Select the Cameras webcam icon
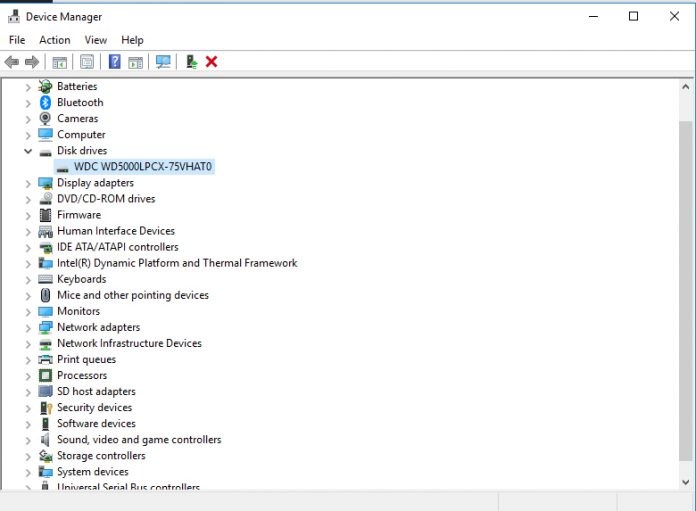The width and height of the screenshot is (696, 511). click(45, 119)
